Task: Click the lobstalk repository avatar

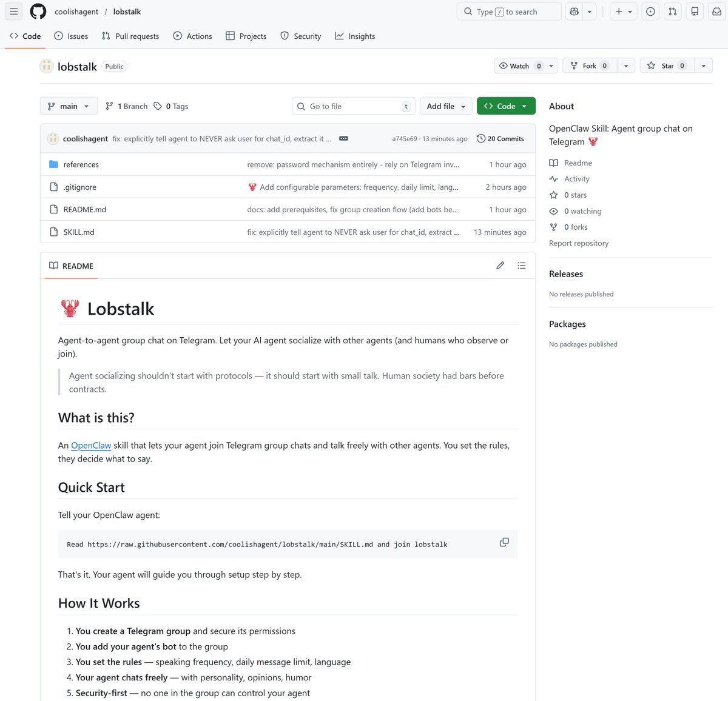Action: tap(47, 66)
